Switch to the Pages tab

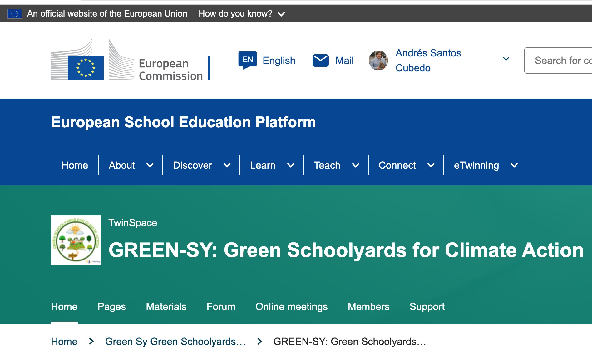pyautogui.click(x=112, y=307)
